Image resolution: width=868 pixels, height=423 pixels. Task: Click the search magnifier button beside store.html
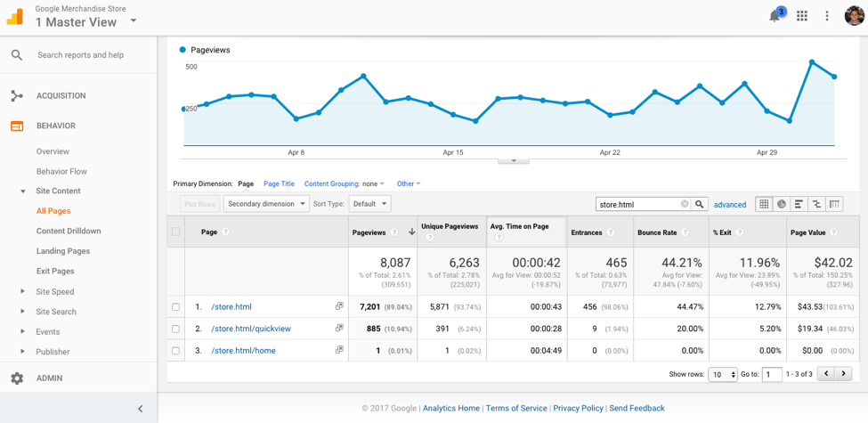(700, 204)
